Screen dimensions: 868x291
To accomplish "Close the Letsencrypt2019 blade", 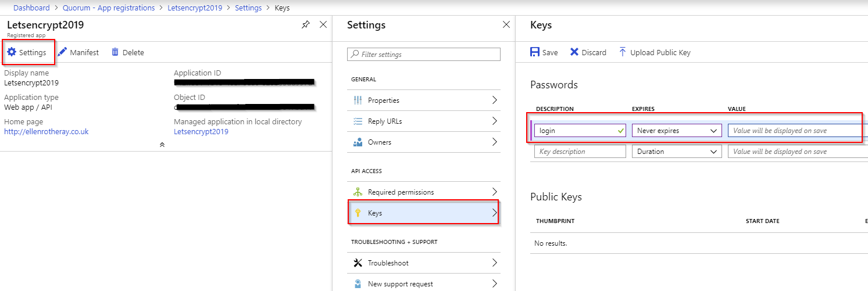I will click(323, 25).
